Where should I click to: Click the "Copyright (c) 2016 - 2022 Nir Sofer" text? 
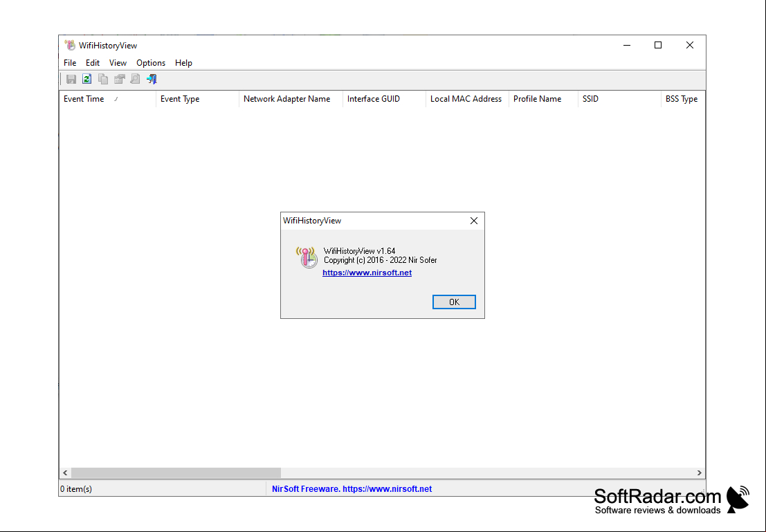[381, 260]
